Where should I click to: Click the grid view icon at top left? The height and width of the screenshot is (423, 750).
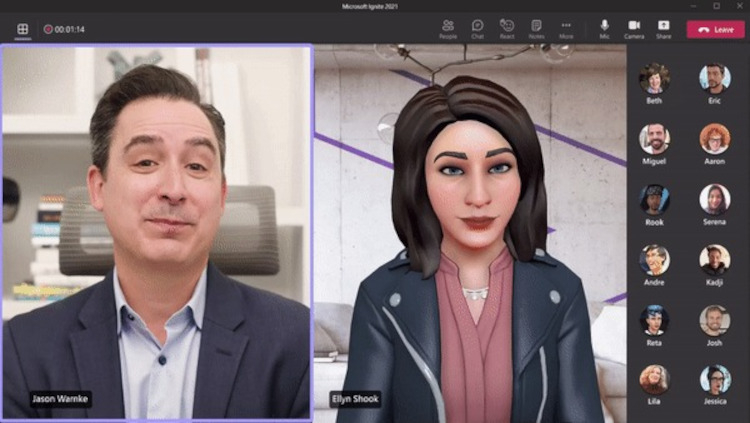tap(22, 29)
